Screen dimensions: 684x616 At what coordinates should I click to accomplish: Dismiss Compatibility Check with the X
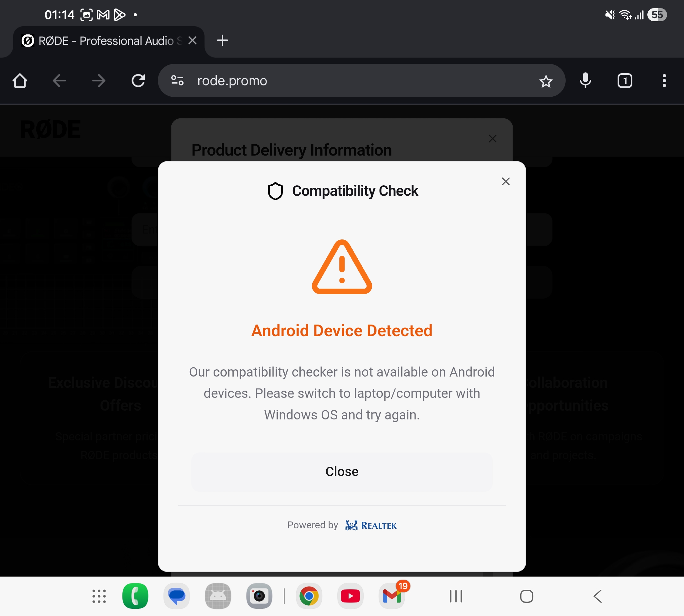pos(505,182)
